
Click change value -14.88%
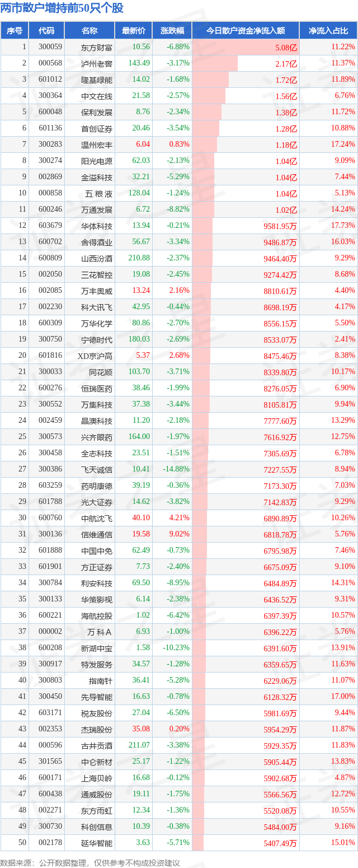177,469
